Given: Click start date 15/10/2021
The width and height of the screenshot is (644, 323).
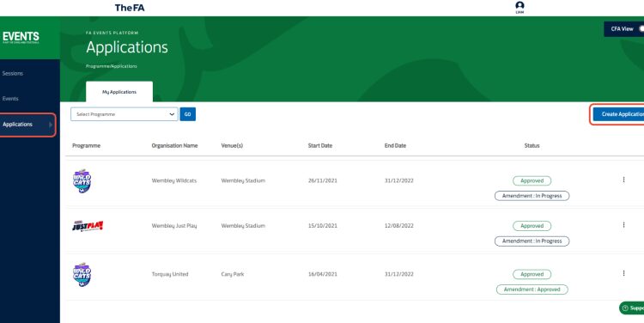Looking at the screenshot, I should (322, 226).
